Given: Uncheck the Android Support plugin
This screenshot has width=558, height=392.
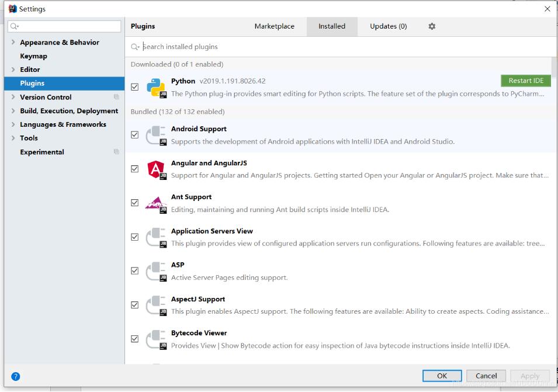Looking at the screenshot, I should (135, 135).
